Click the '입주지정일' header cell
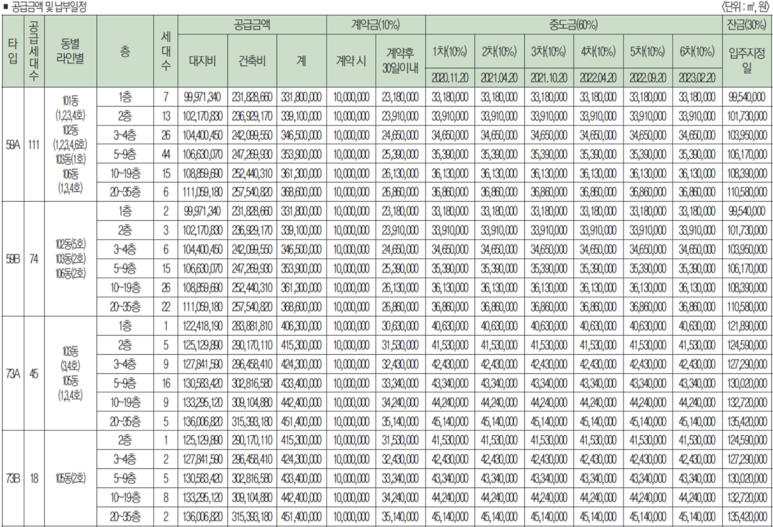This screenshot has width=773, height=527. (747, 61)
